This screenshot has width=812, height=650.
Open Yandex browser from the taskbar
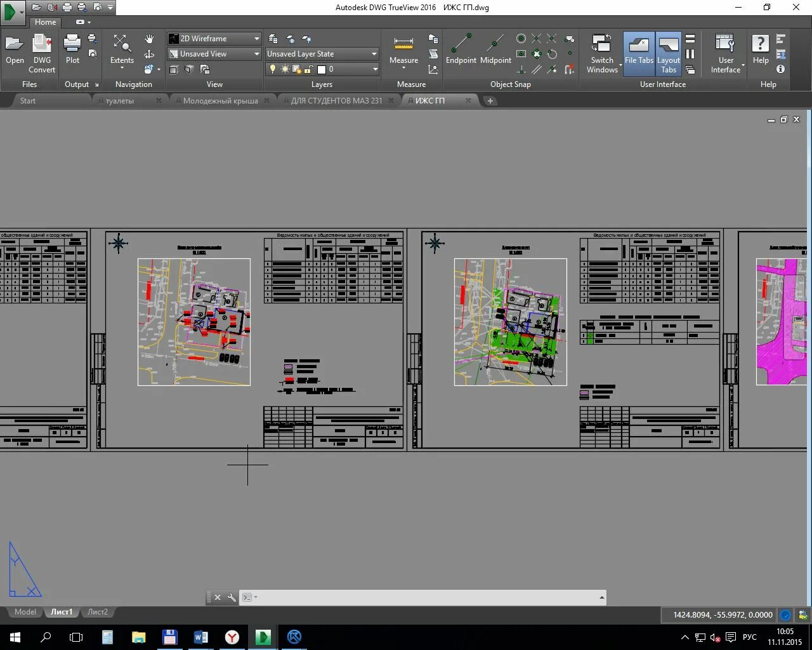click(x=232, y=637)
